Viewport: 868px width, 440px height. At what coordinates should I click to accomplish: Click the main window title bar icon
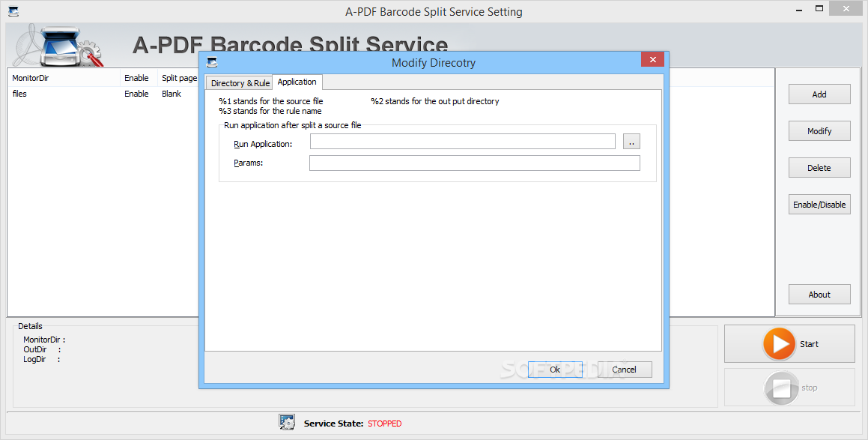tap(13, 10)
